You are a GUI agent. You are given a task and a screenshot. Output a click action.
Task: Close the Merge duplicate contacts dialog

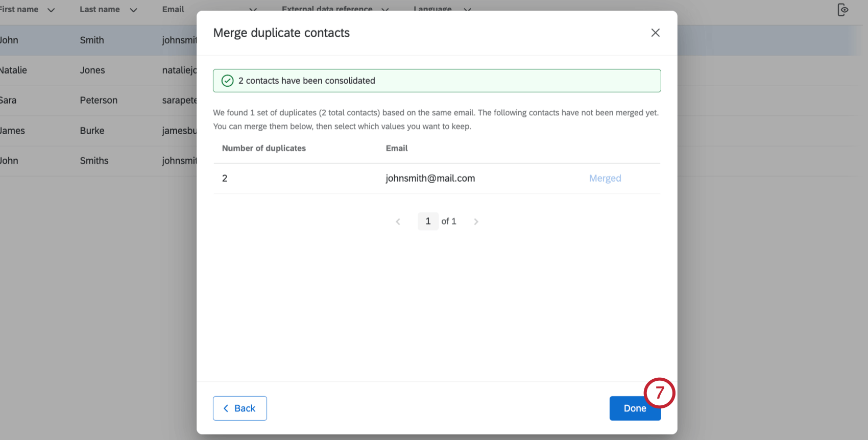[656, 33]
